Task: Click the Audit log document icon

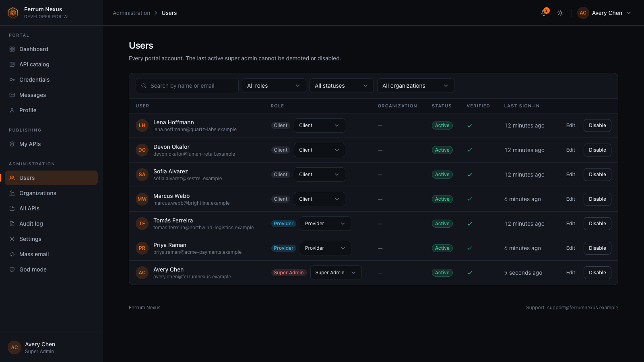Action: tap(12, 224)
